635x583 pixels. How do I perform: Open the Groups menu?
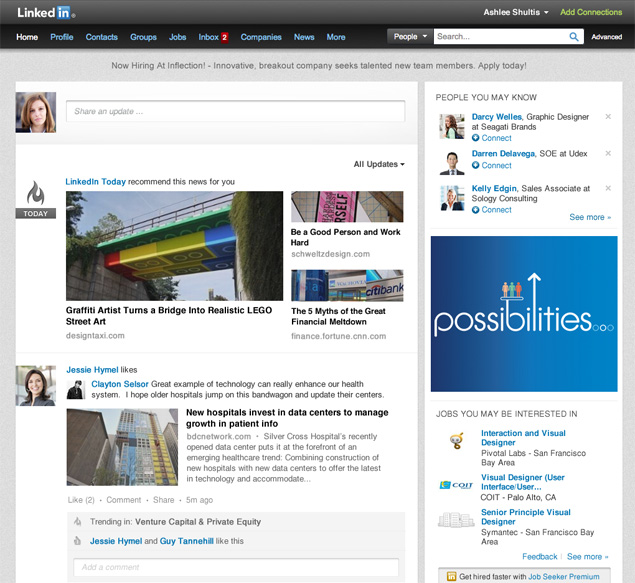143,37
